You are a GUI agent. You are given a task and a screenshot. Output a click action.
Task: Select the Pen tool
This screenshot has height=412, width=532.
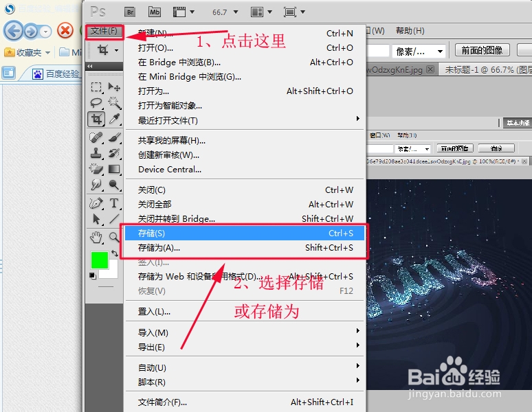pos(96,203)
